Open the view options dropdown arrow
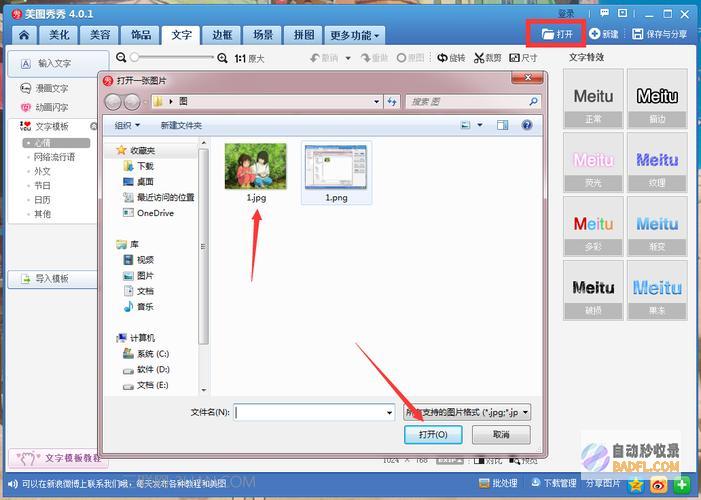The height and width of the screenshot is (500, 701). 480,125
